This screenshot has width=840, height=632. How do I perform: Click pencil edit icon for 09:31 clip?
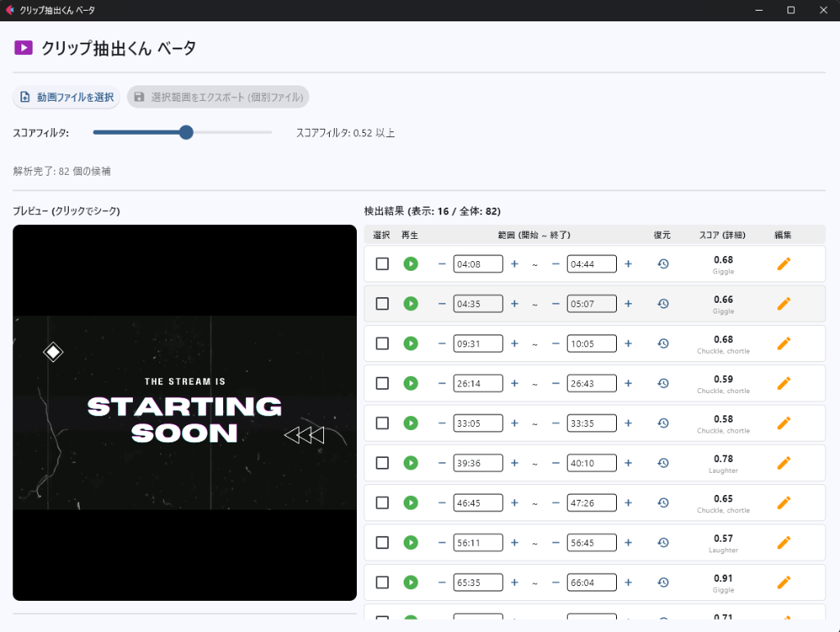[783, 343]
